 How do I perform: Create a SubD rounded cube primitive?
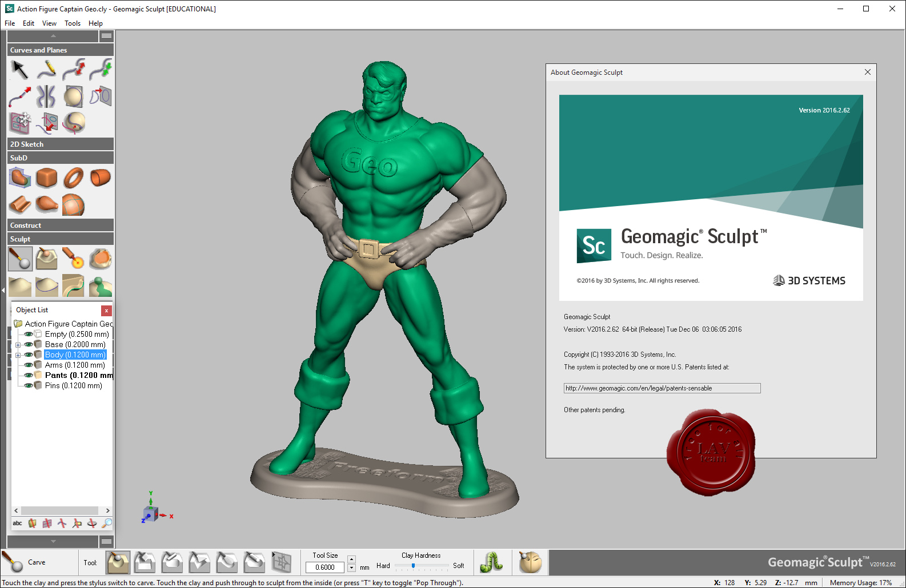47,178
